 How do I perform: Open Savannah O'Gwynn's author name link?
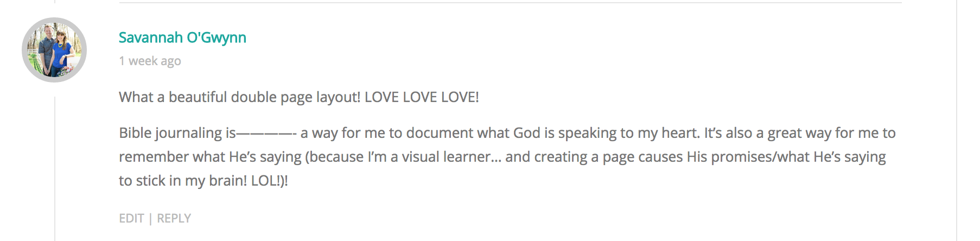[182, 37]
